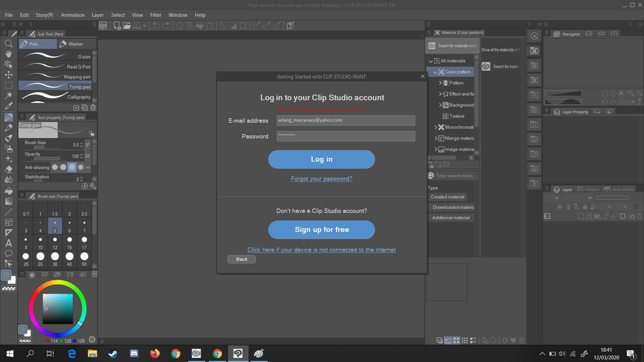Collapse the Color pattern tree node
Screen dimensions: 644x362
pyautogui.click(x=435, y=72)
